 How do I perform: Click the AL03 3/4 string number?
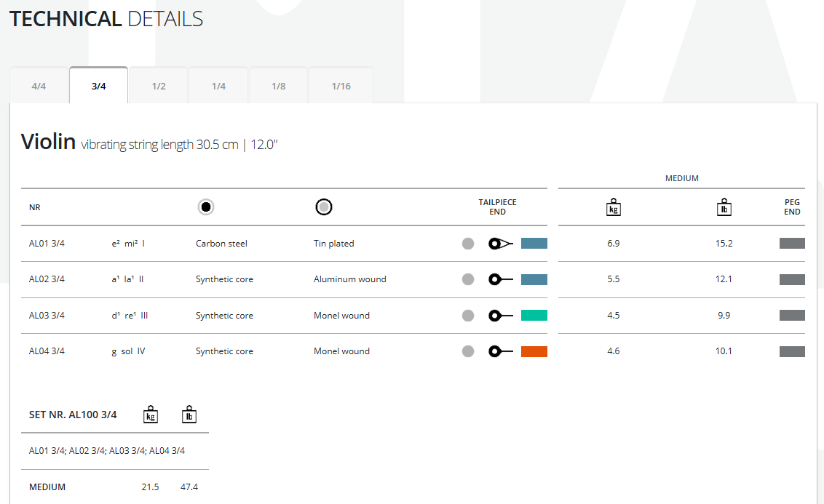47,316
